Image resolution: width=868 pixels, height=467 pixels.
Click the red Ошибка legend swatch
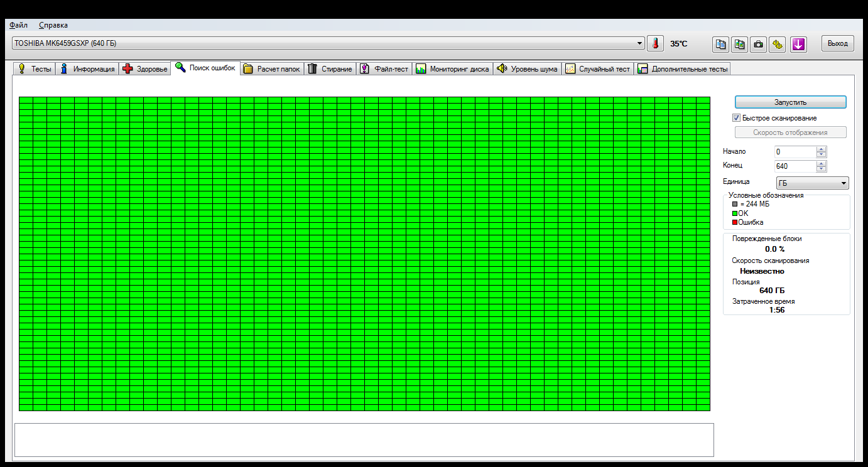735,222
